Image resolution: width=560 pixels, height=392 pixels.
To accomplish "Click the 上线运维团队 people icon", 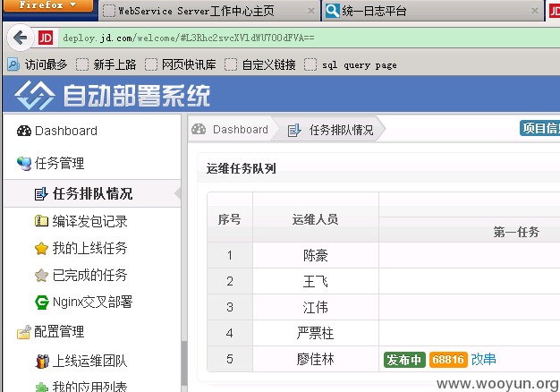I will (x=42, y=362).
